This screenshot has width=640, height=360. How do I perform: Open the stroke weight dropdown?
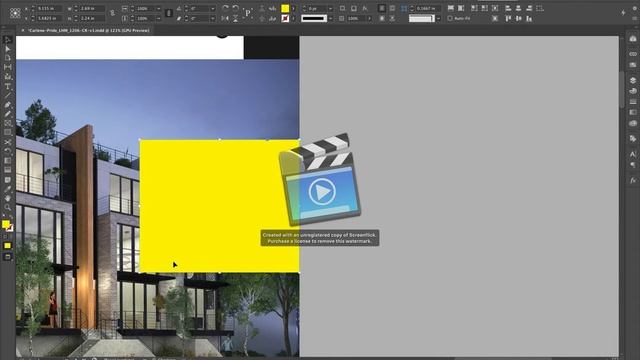330,8
